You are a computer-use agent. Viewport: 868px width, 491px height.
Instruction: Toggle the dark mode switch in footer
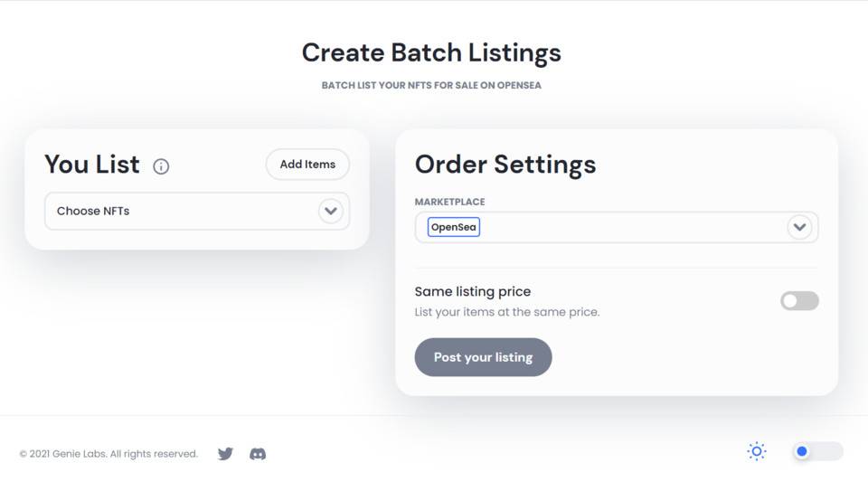[x=818, y=451]
